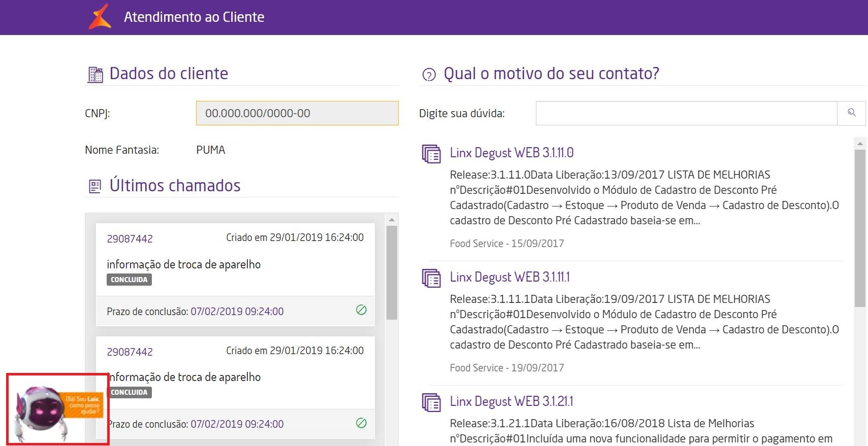Click the search magnifier button

pos(851,113)
